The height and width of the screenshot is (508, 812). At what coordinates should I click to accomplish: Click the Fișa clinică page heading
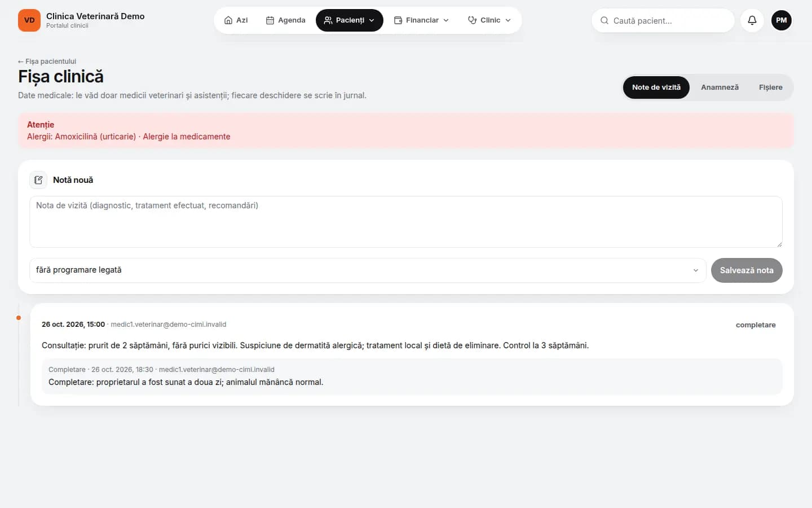point(61,77)
